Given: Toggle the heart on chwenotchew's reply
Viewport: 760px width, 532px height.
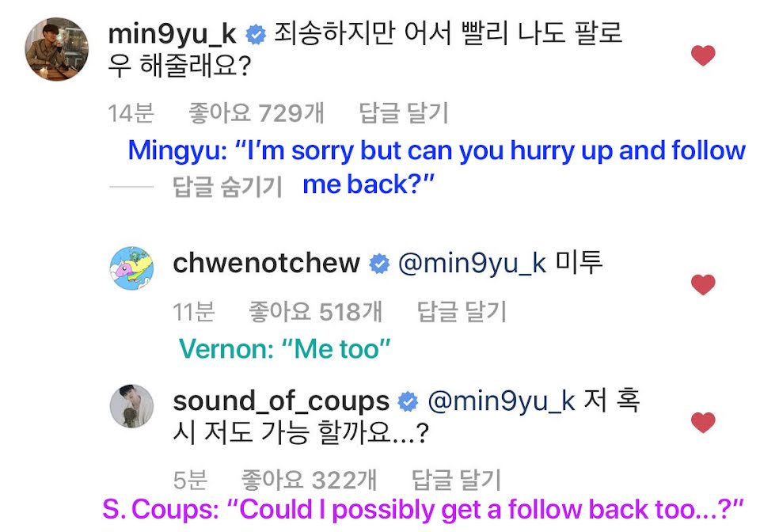Looking at the screenshot, I should pyautogui.click(x=703, y=284).
